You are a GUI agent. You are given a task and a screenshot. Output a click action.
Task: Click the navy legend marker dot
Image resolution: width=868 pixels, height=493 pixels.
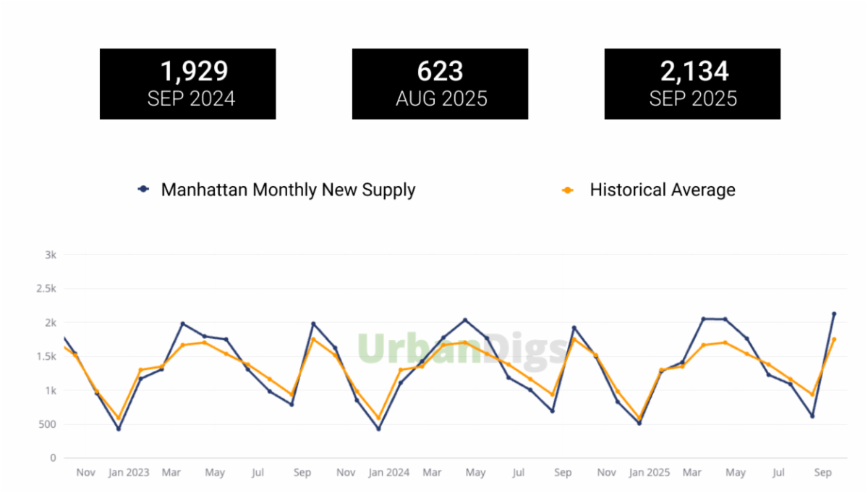tap(143, 190)
